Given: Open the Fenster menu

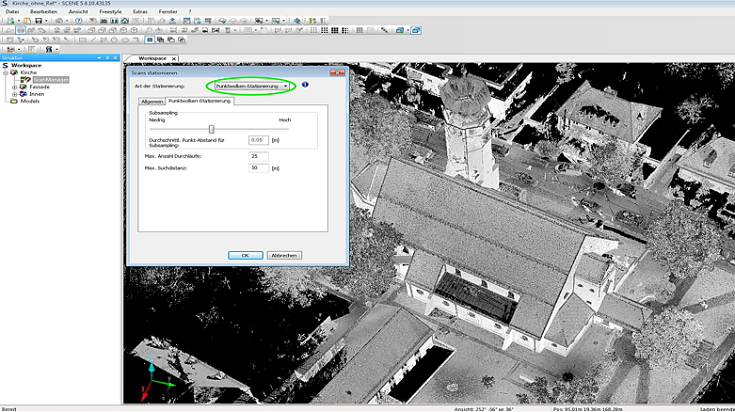Looking at the screenshot, I should pos(168,11).
